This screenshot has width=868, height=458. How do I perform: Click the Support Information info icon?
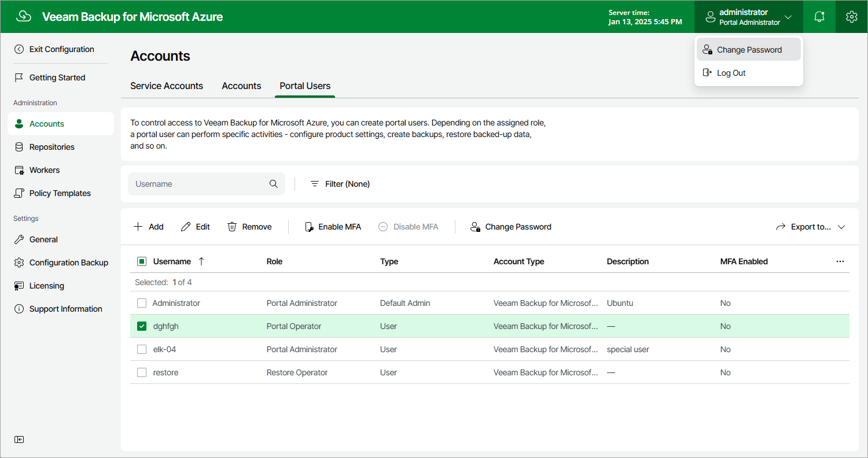[19, 309]
